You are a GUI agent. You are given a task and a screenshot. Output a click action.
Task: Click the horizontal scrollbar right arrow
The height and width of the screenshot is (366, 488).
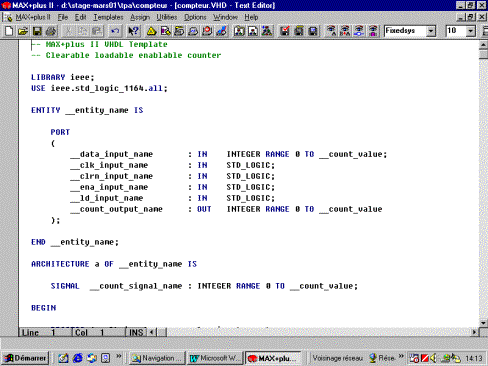pyautogui.click(x=474, y=332)
